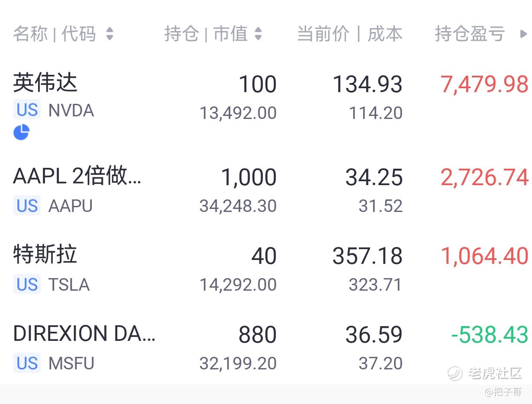Select the 持仓盈亏 column header

[x=470, y=34]
